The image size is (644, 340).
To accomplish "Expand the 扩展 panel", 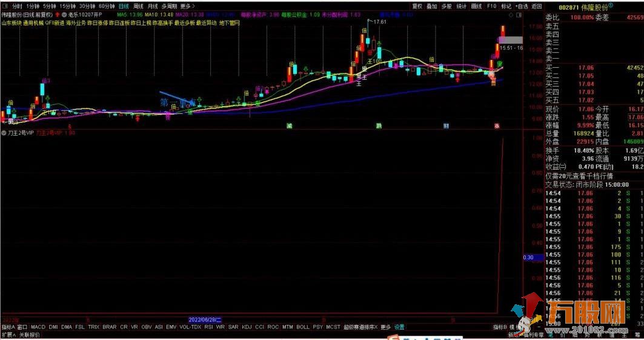I will (8, 335).
